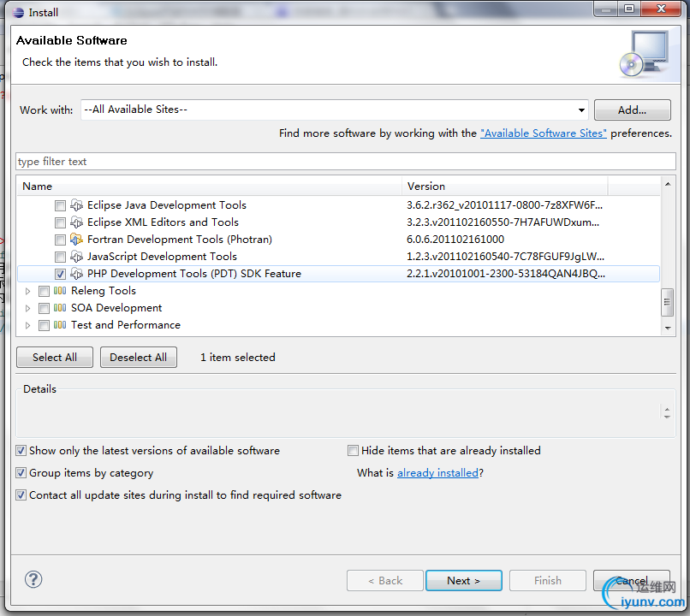690x616 pixels.
Task: Check JavaScript Development Tools checkbox
Action: click(x=60, y=257)
